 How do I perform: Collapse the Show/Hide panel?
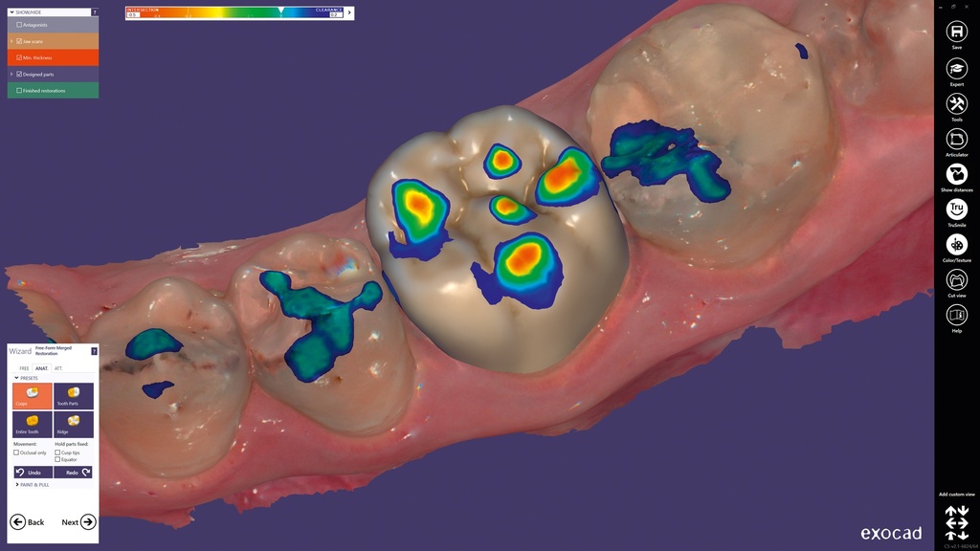click(x=10, y=11)
